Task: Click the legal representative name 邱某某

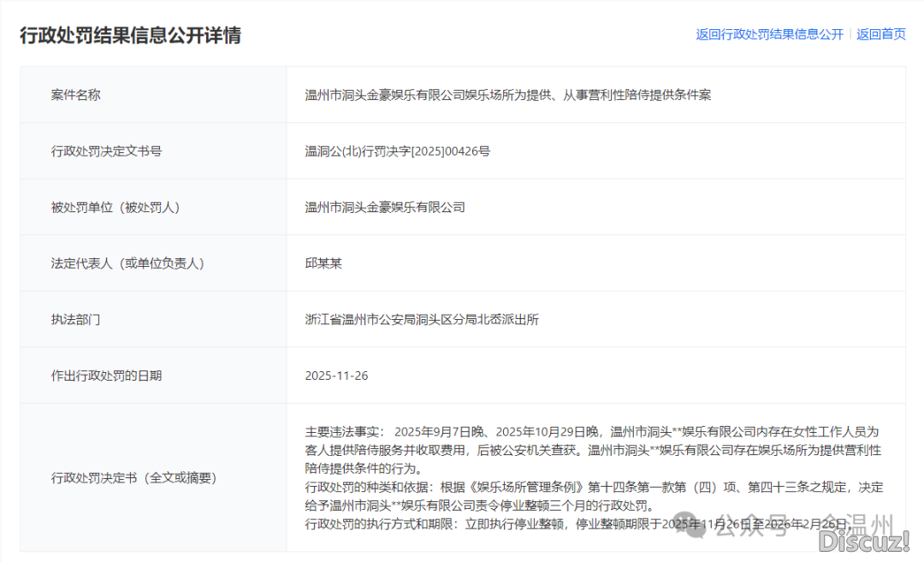Action: (x=323, y=263)
